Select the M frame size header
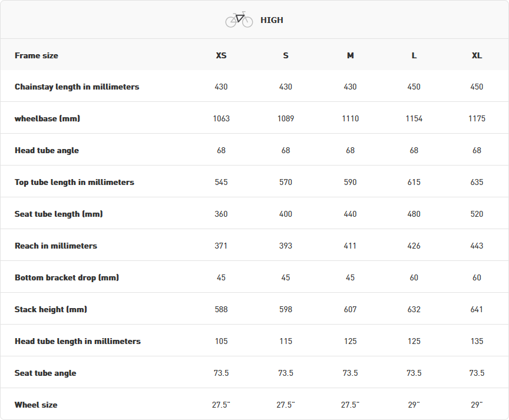 [351, 55]
